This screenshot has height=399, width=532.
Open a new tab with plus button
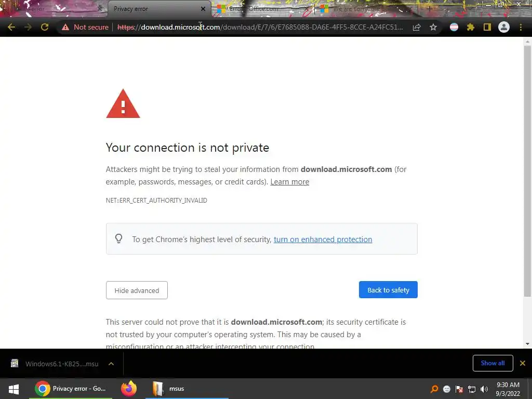[429, 9]
